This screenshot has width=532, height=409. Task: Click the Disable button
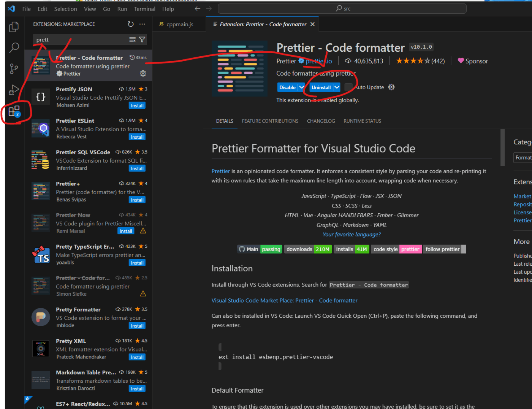click(x=288, y=87)
